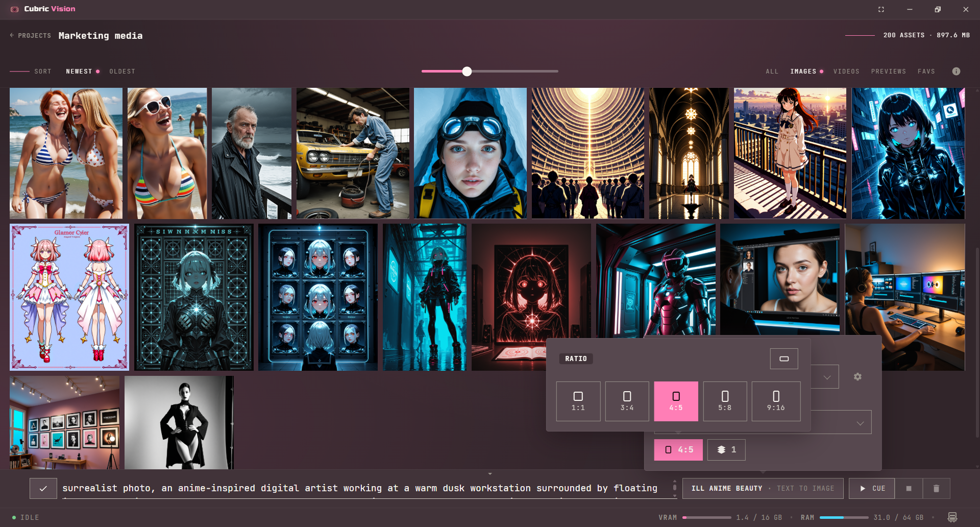Click the Cubric Vision app logo
980x527 pixels.
coord(14,9)
